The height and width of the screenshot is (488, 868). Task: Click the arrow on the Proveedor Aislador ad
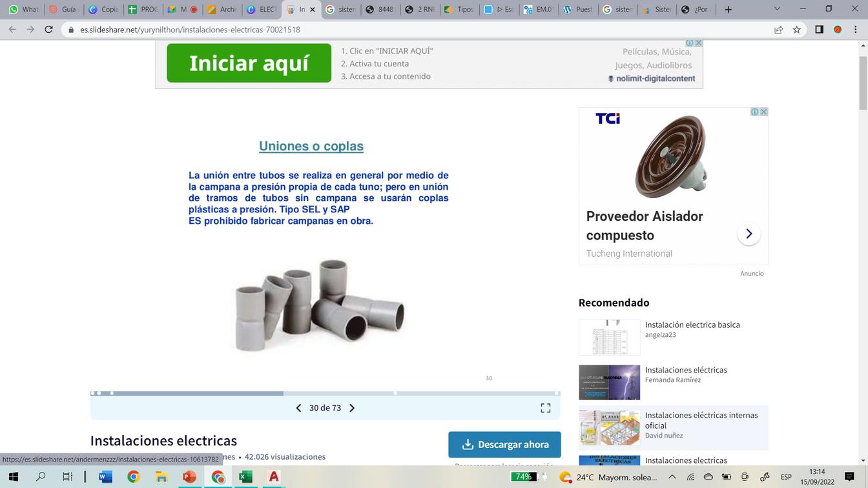click(749, 234)
